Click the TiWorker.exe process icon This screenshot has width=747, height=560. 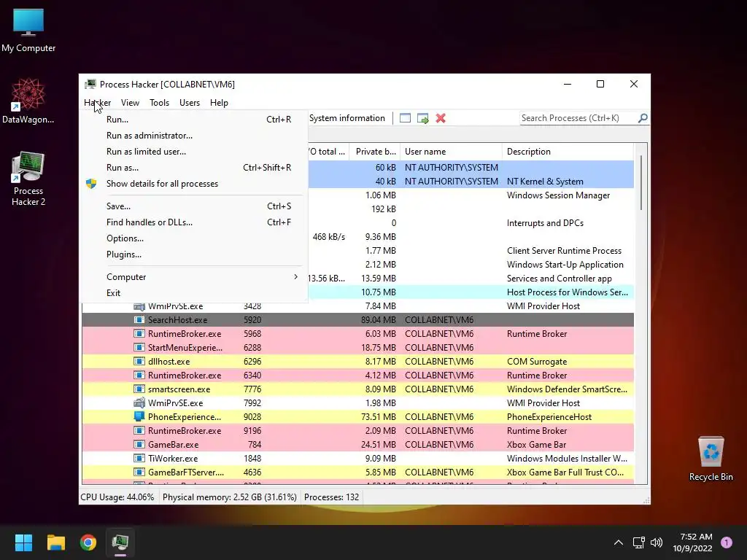[139, 458]
